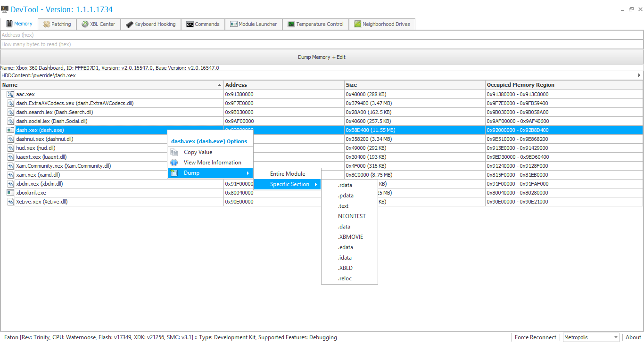Dump the .idata section
The image size is (644, 343).
pos(349,258)
